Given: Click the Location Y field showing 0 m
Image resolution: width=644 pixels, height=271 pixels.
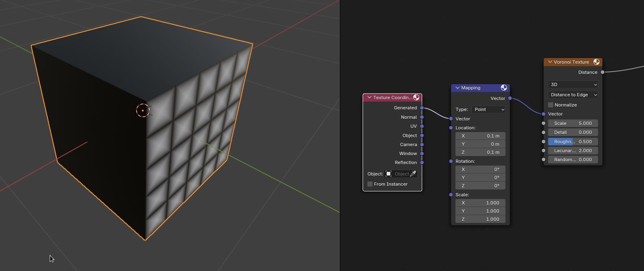Looking at the screenshot, I should [480, 144].
